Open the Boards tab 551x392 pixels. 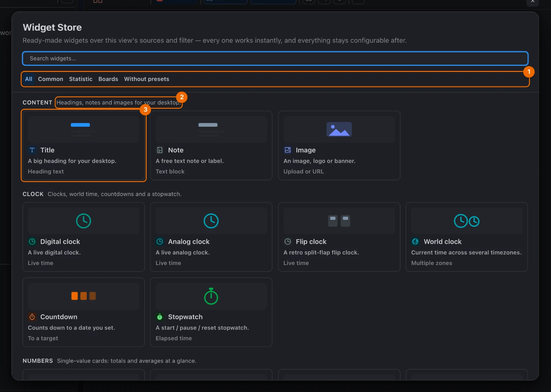[108, 79]
